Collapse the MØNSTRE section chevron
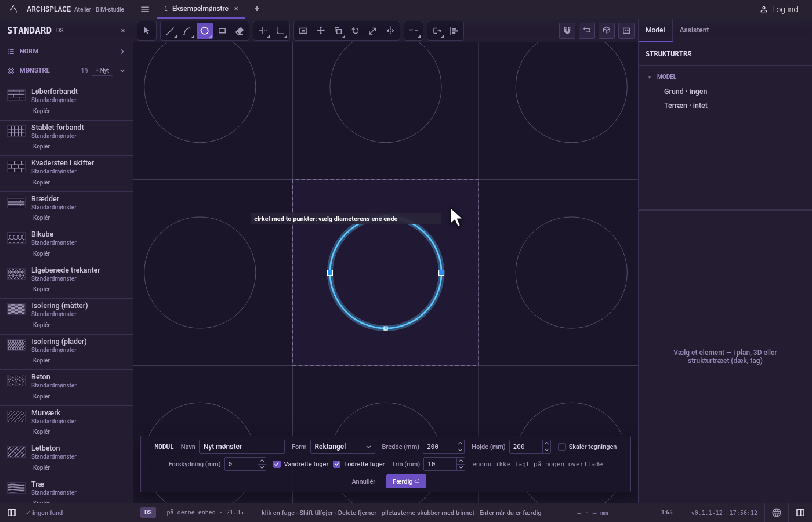 pyautogui.click(x=122, y=71)
